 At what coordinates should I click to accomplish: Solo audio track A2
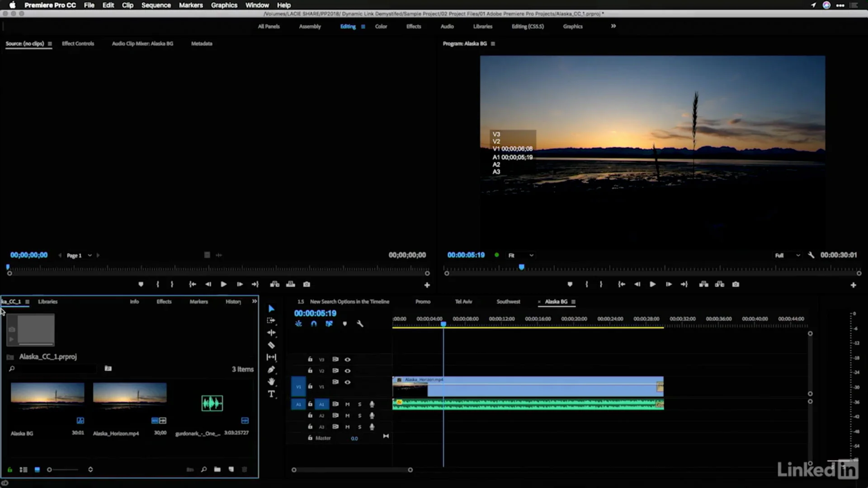pos(360,416)
